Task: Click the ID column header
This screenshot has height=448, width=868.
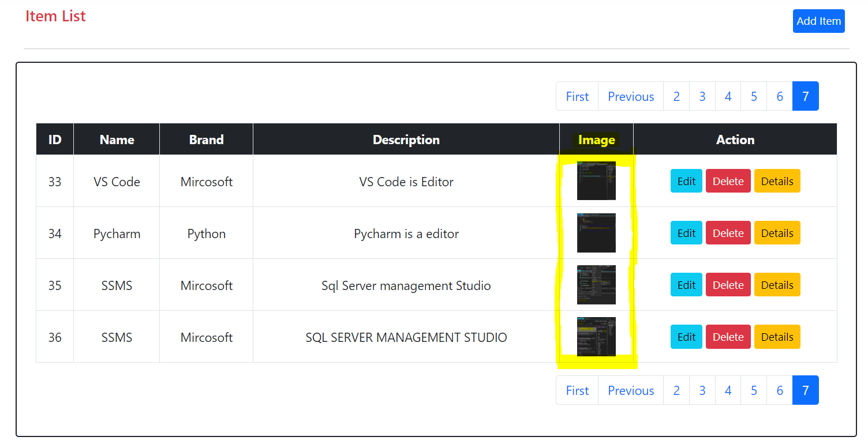Action: click(55, 140)
